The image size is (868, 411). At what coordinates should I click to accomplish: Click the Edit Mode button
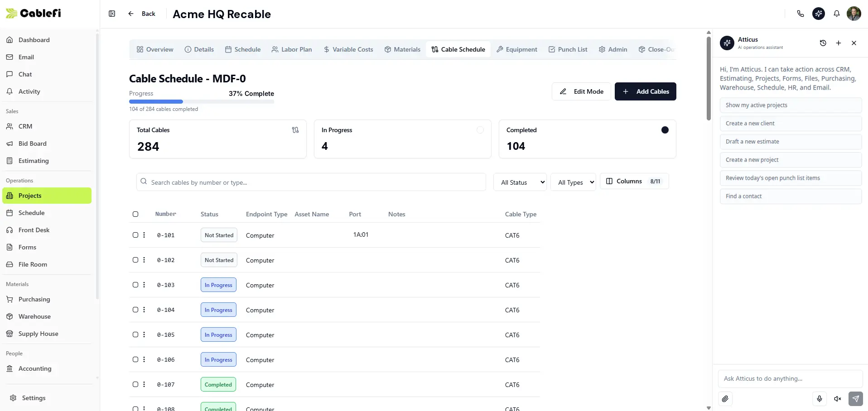pyautogui.click(x=581, y=91)
